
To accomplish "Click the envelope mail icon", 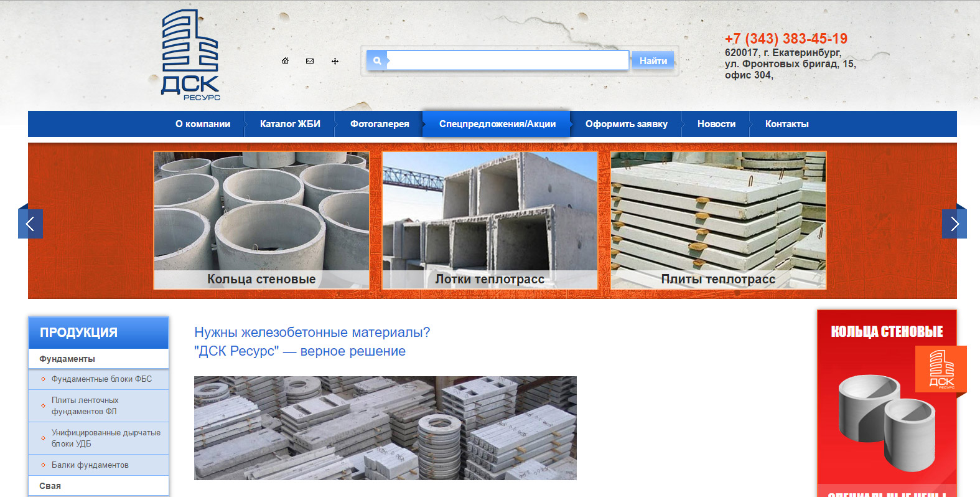I will [310, 61].
